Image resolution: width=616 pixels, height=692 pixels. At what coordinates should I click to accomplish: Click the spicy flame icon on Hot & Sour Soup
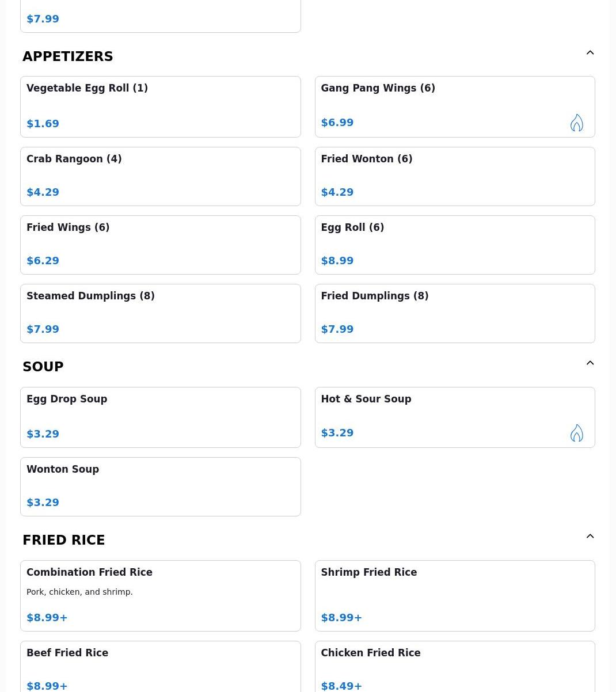click(x=576, y=433)
